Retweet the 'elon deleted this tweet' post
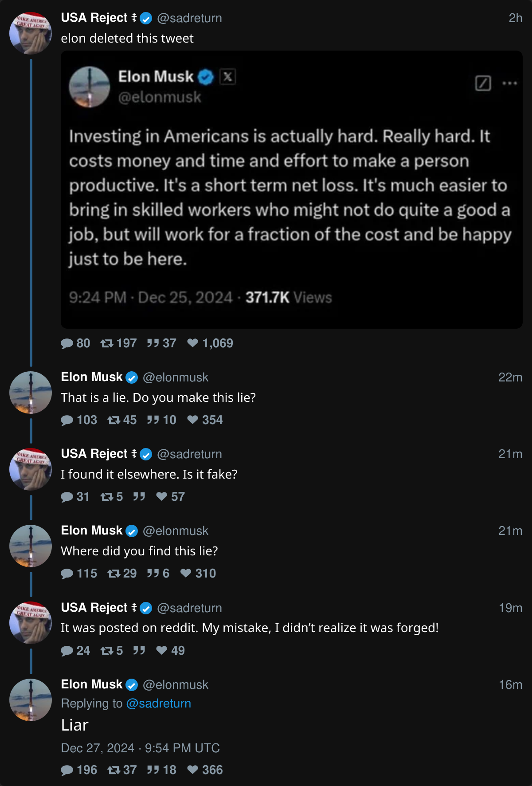Viewport: 532px width, 786px height. click(107, 343)
